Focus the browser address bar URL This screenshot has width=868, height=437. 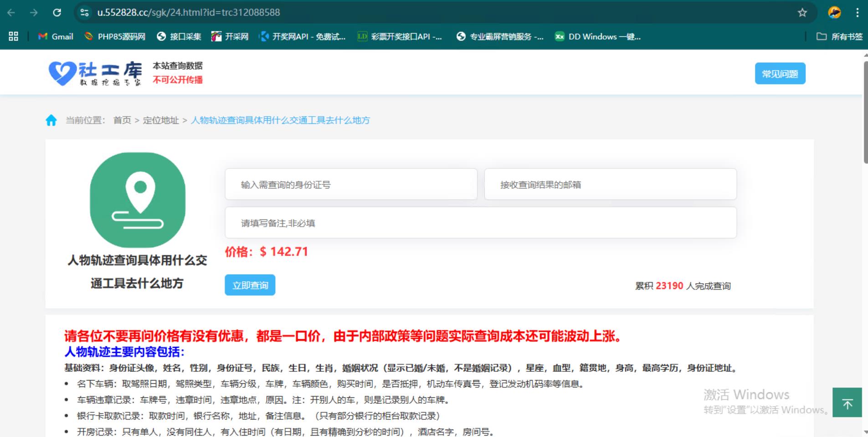point(188,13)
